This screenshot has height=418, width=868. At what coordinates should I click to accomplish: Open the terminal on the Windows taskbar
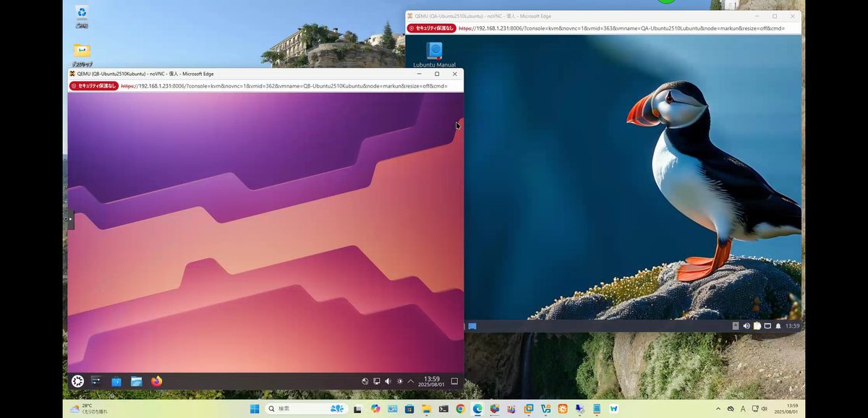[x=443, y=409]
